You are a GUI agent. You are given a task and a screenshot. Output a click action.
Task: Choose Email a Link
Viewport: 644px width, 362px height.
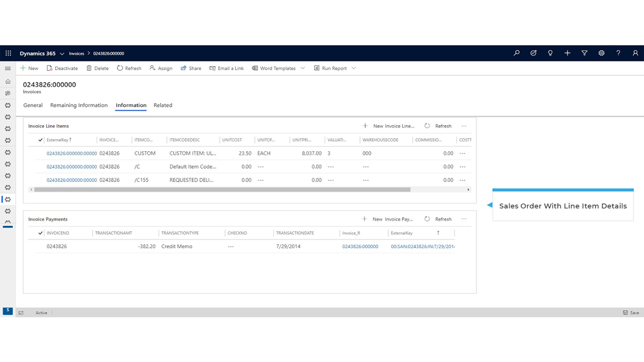tap(227, 68)
